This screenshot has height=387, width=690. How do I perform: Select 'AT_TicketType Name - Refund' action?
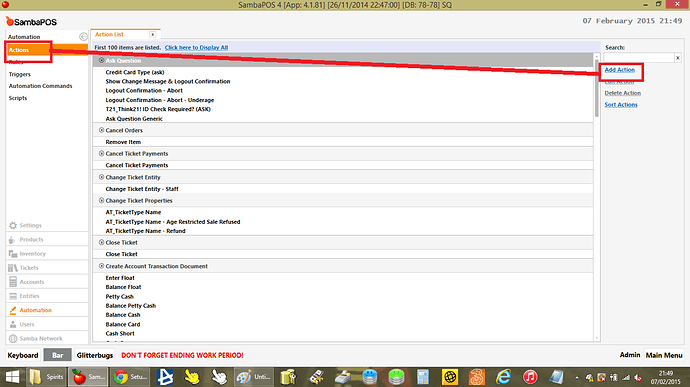coord(145,231)
